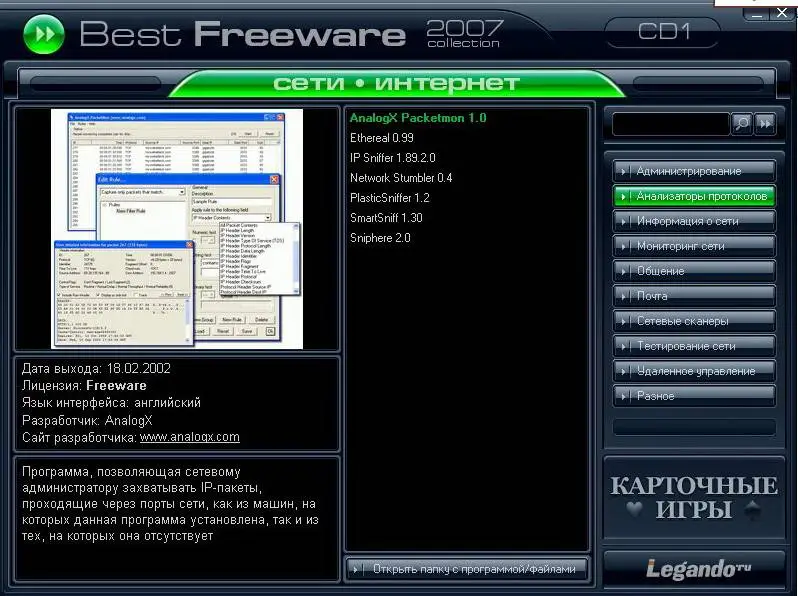Open the Сетевые сканеры category

click(x=694, y=321)
